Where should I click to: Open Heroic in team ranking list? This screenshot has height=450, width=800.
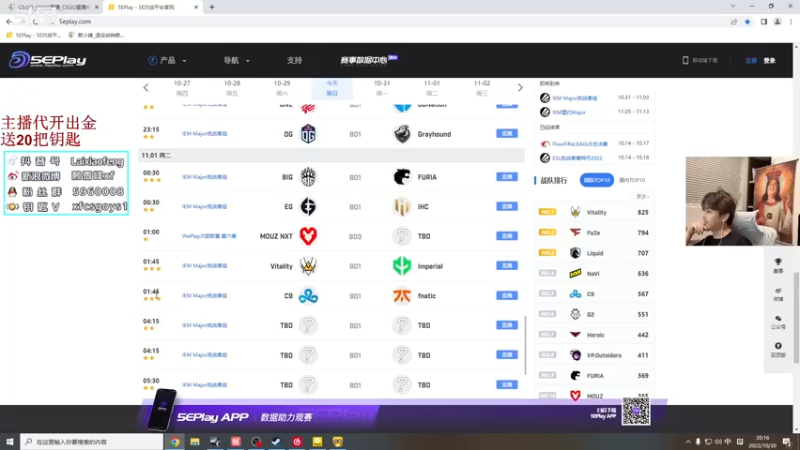click(594, 335)
